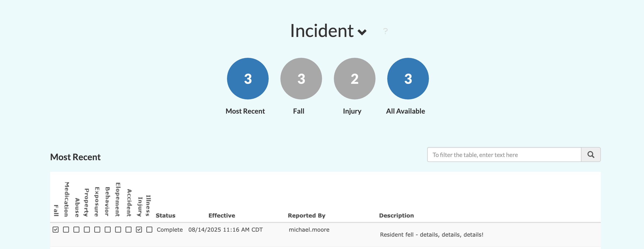Select the Most Recent circle showing 3
Image resolution: width=644 pixels, height=249 pixels.
(x=248, y=79)
